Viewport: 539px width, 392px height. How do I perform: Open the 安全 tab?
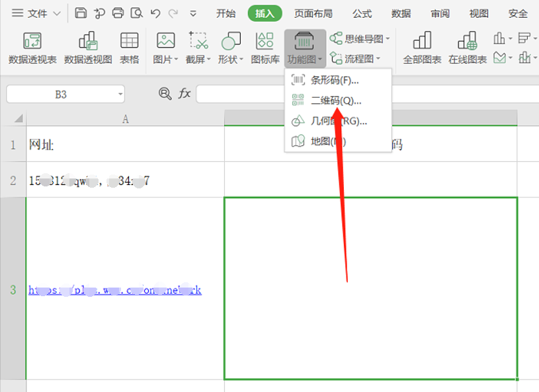pyautogui.click(x=518, y=13)
